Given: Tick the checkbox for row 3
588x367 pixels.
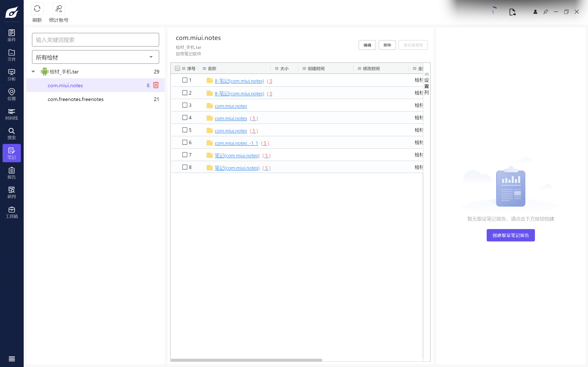Looking at the screenshot, I should coord(185,105).
